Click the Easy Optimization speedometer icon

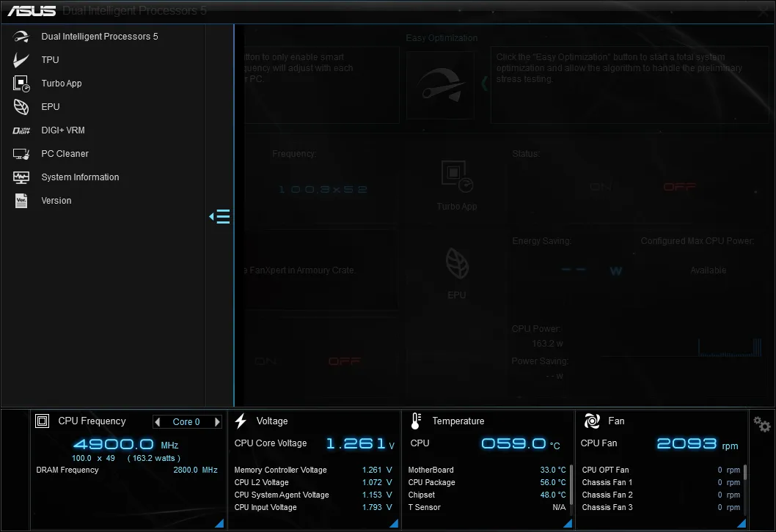[x=441, y=85]
